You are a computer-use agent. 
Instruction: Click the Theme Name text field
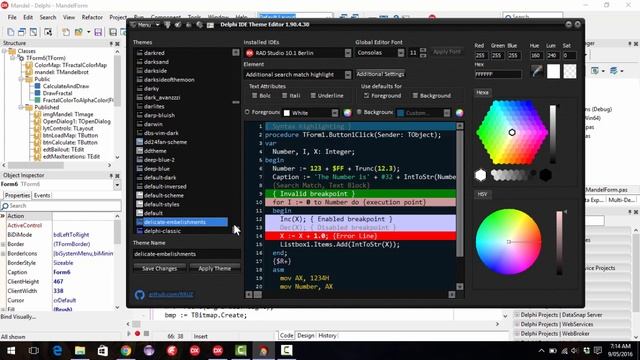pyautogui.click(x=187, y=254)
